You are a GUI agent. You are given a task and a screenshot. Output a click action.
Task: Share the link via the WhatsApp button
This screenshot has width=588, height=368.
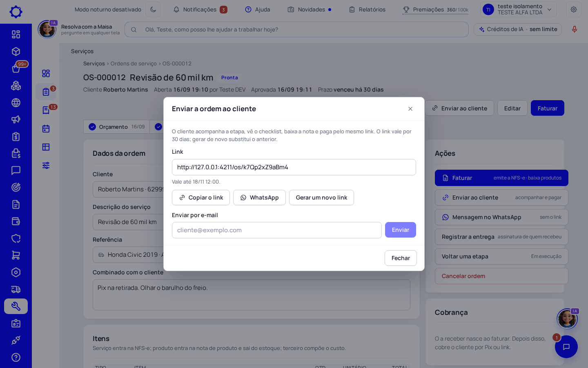click(259, 197)
